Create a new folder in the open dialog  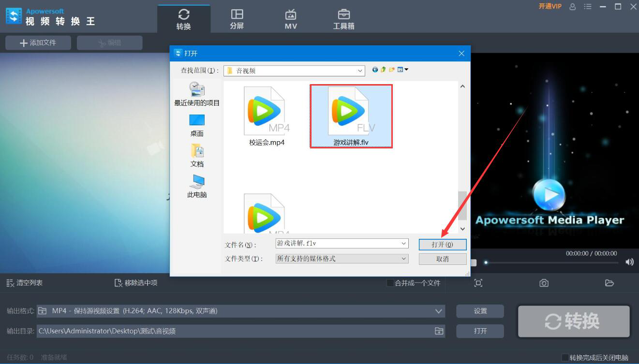click(391, 70)
